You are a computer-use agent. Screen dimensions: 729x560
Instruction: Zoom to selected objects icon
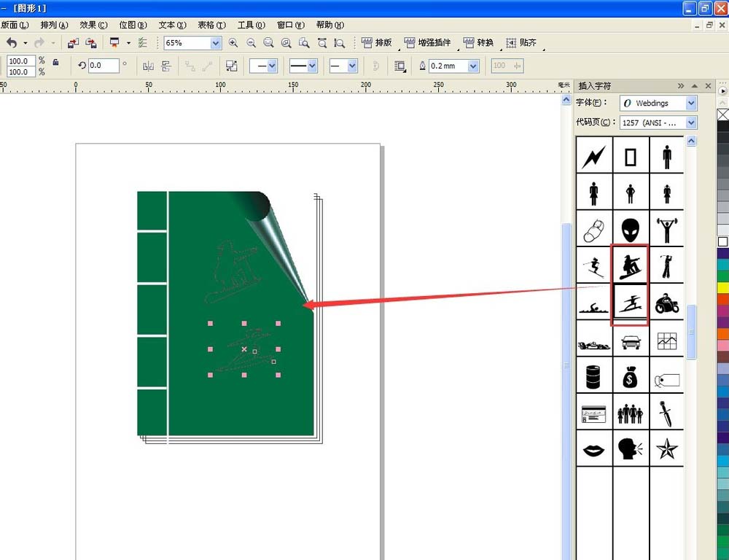pos(268,43)
